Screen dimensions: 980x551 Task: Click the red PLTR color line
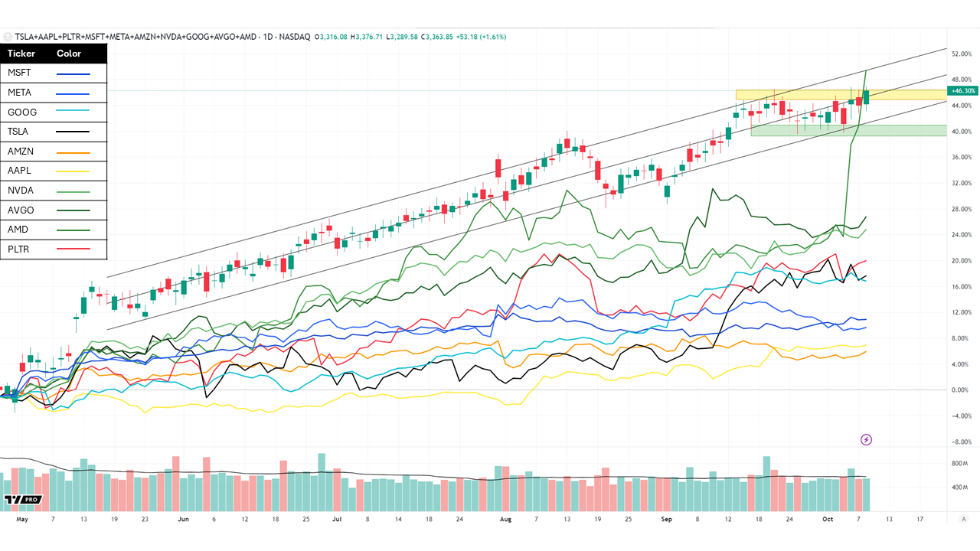(73, 250)
